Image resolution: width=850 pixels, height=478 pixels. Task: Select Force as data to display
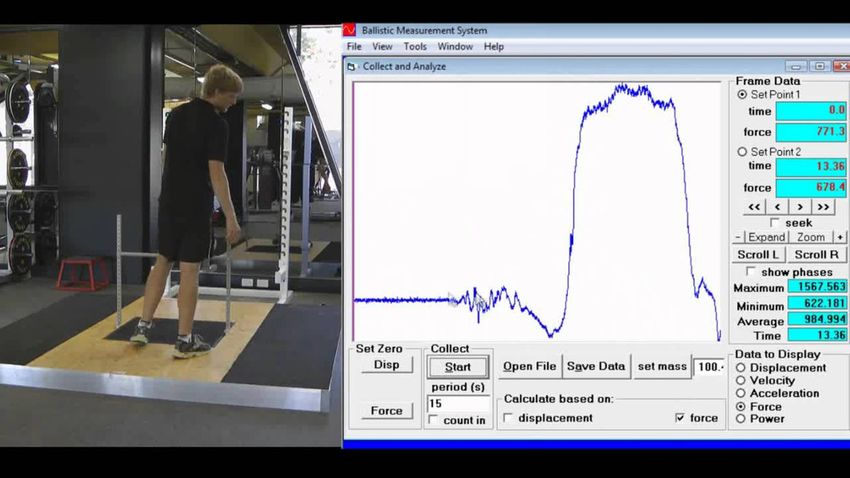[x=740, y=406]
